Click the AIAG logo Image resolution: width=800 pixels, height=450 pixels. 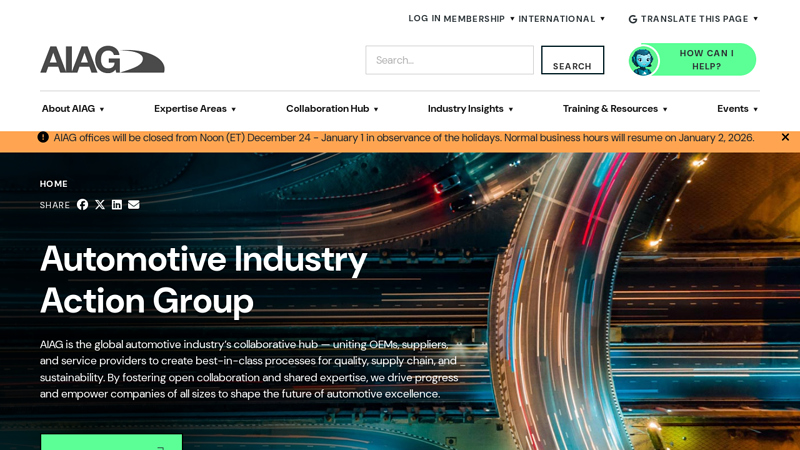point(102,60)
